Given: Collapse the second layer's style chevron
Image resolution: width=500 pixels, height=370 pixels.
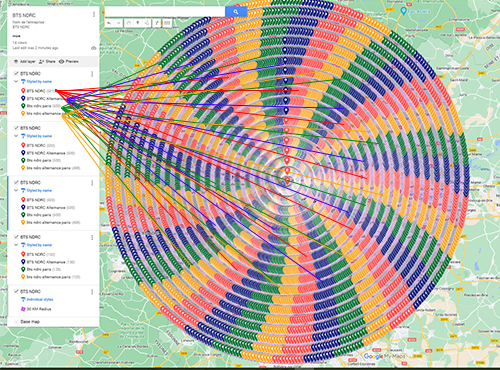Looking at the screenshot, I should coord(16,136).
